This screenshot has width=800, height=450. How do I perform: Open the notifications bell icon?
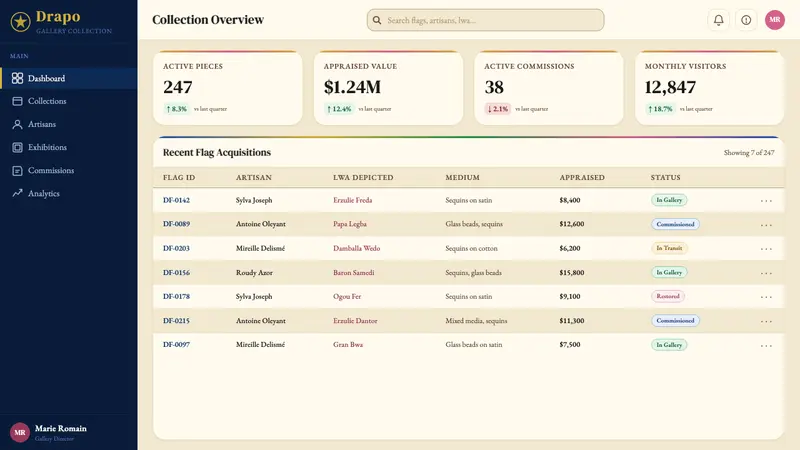(718, 20)
